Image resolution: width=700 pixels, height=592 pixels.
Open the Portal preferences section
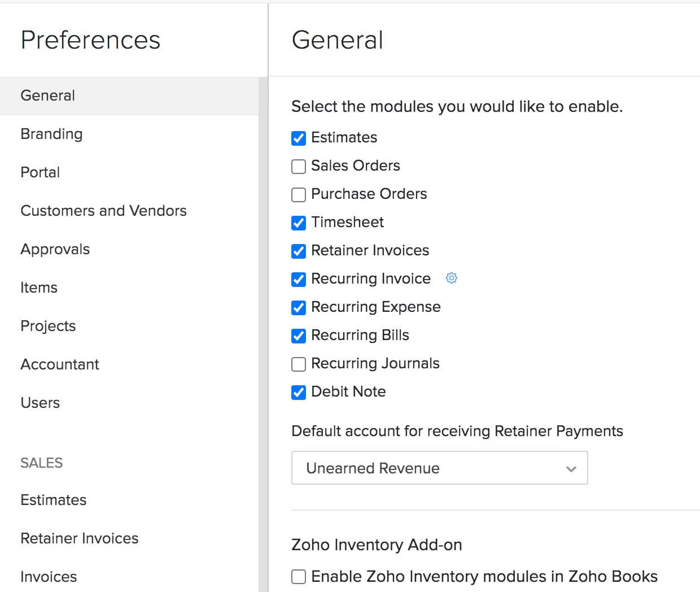pyautogui.click(x=40, y=172)
